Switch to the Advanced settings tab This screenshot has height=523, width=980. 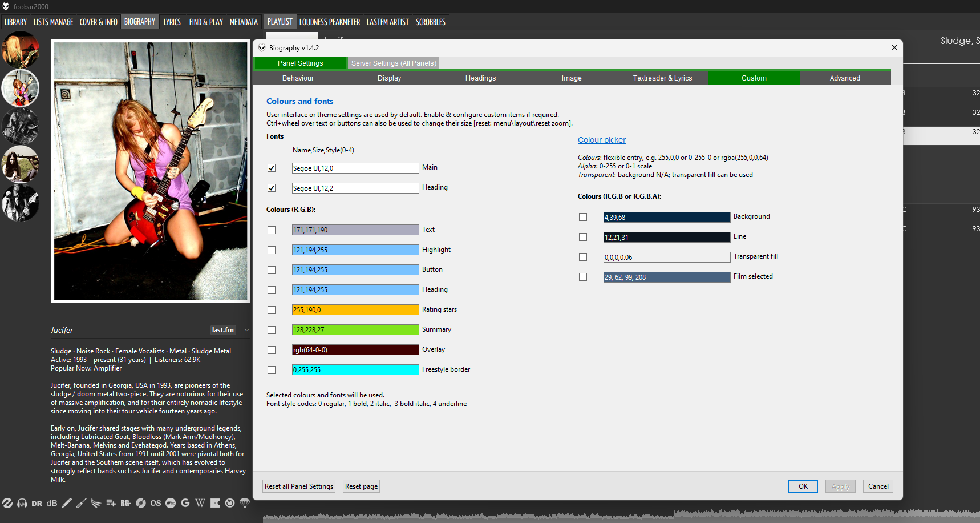click(844, 78)
